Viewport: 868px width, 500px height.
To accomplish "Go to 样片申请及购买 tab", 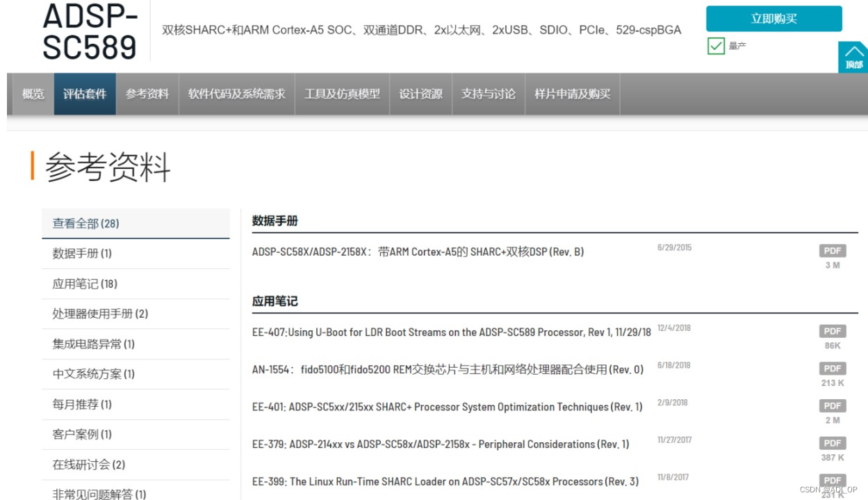I will click(x=573, y=94).
